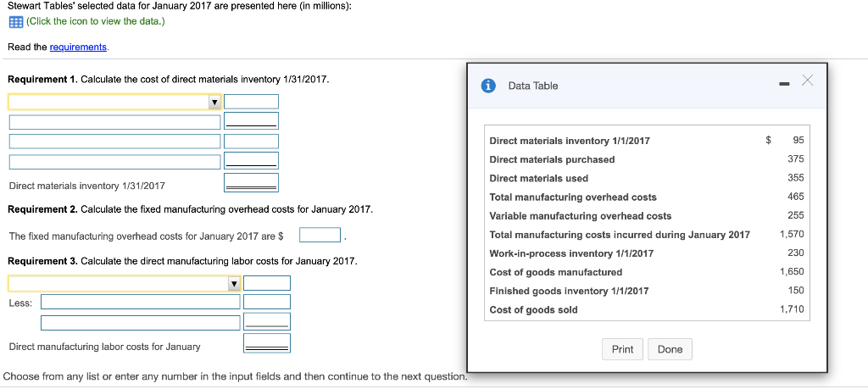
Task: Open the requirements link
Action: 78,47
